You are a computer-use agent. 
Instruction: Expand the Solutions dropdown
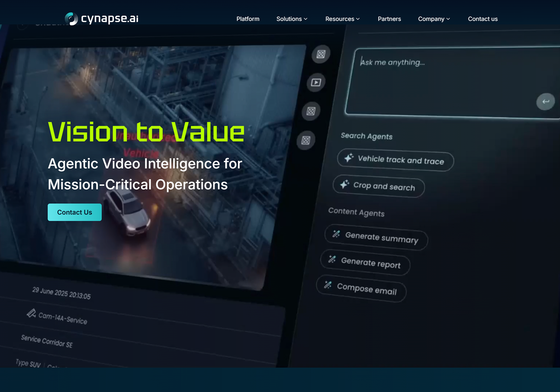[x=292, y=19]
